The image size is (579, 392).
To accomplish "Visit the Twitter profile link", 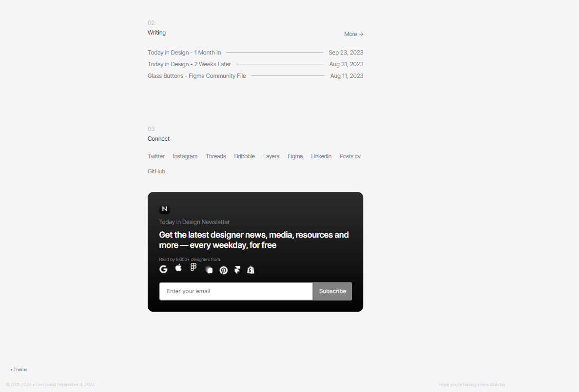I will tap(156, 156).
